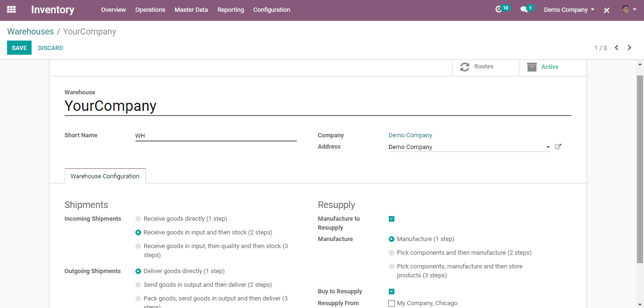The width and height of the screenshot is (644, 308).
Task: Open Demo Company switcher dropdown
Action: pos(569,9)
